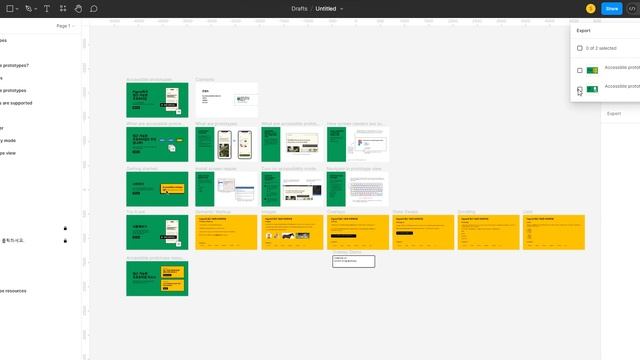Select the 'What are prototypes' phone mockup frame
This screenshot has height=360, width=640.
[227, 144]
